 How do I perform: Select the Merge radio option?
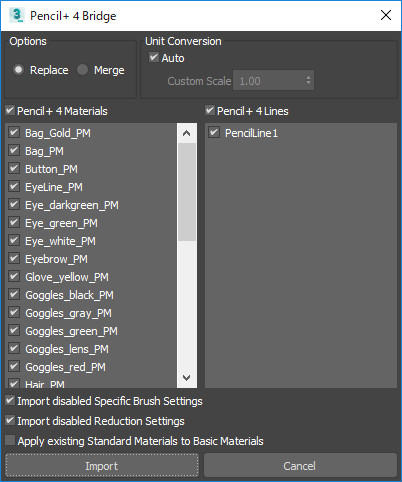[82, 70]
